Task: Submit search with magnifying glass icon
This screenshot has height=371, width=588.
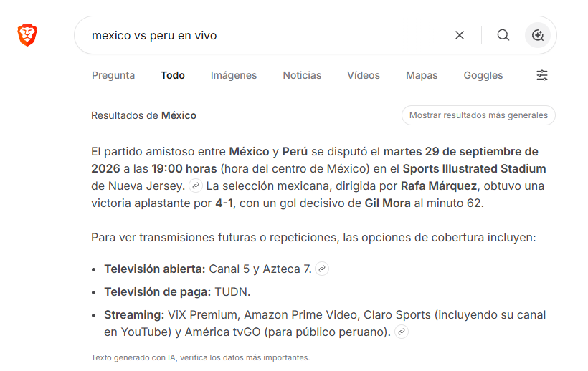Action: pos(503,35)
